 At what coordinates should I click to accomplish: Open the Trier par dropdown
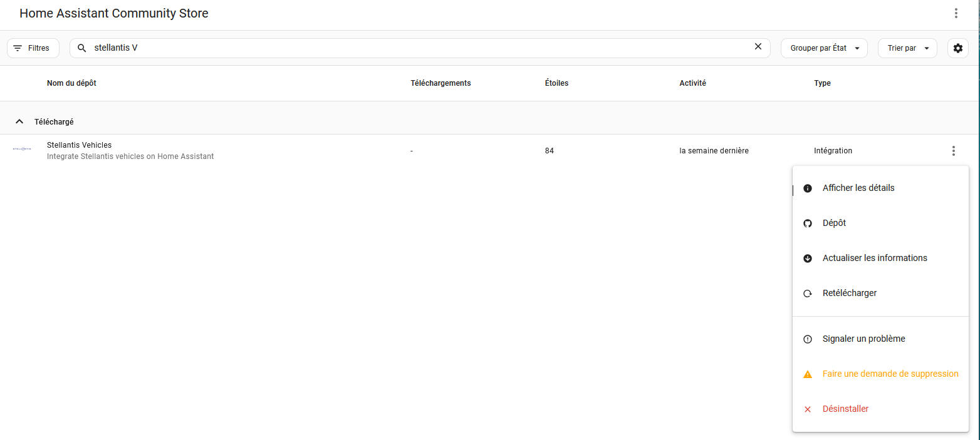pyautogui.click(x=907, y=48)
